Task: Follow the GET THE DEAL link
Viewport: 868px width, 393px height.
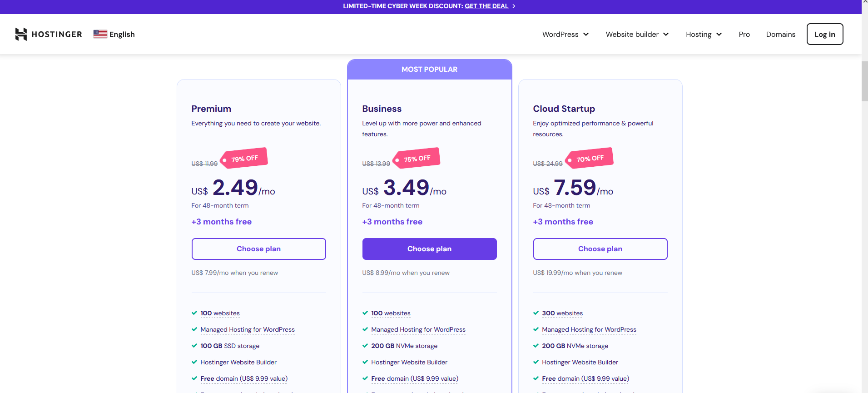Action: click(x=486, y=6)
